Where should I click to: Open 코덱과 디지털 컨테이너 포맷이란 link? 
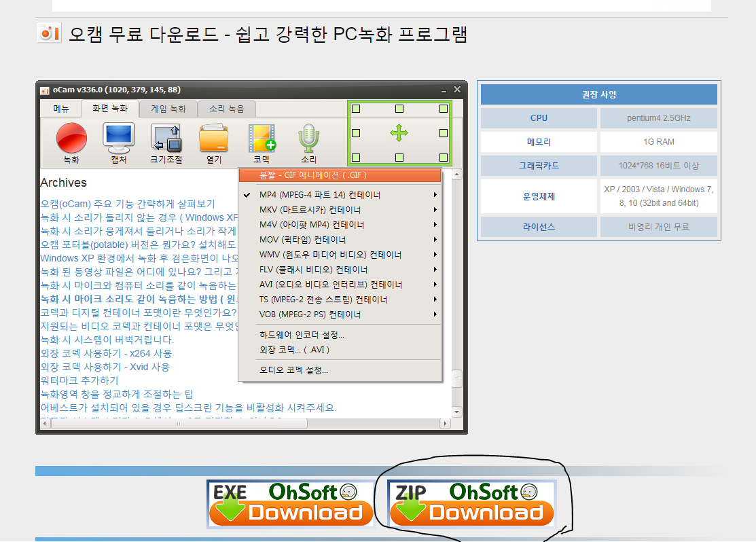click(139, 312)
